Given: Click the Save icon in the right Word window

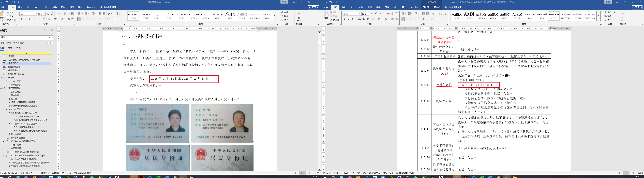Looking at the screenshot, I should [325, 2].
